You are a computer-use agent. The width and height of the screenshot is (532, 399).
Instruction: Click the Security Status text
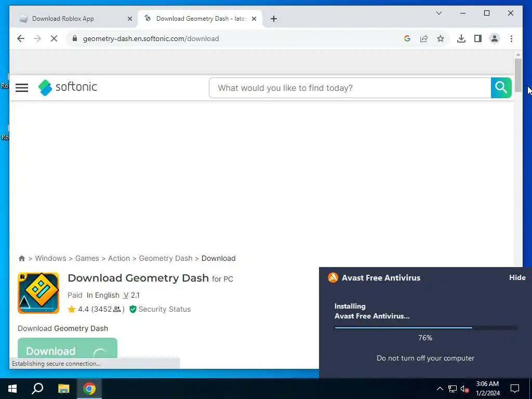click(165, 309)
